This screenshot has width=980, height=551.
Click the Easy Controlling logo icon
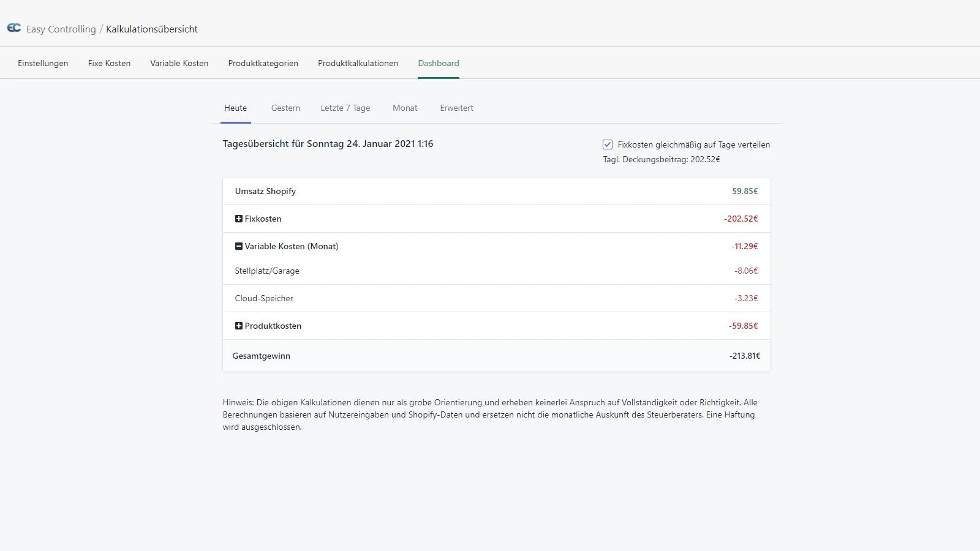pyautogui.click(x=14, y=28)
